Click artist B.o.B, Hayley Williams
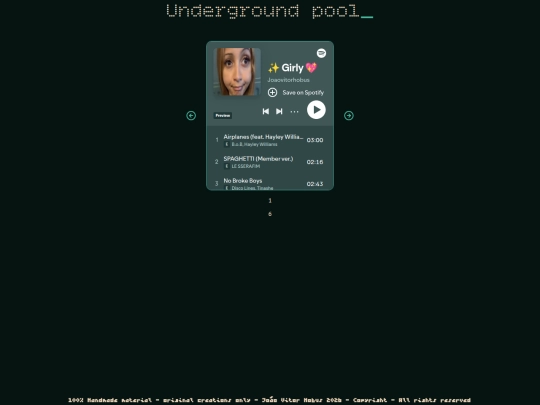The height and width of the screenshot is (405, 540). (x=254, y=145)
